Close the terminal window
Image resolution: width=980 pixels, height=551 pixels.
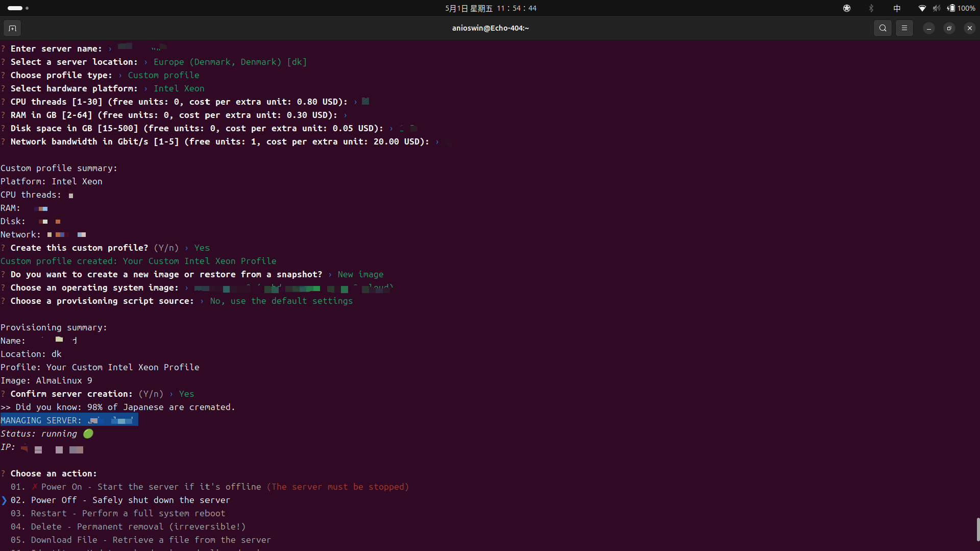click(969, 28)
